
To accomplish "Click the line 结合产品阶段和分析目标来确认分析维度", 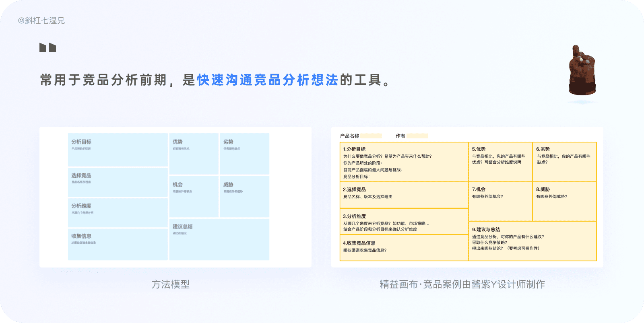I will tap(380, 229).
